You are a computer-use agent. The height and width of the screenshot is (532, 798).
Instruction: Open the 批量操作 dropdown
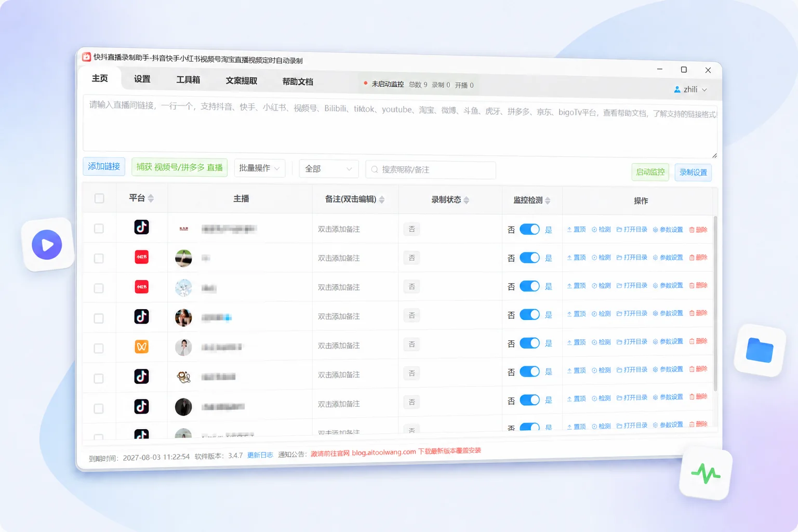click(259, 168)
